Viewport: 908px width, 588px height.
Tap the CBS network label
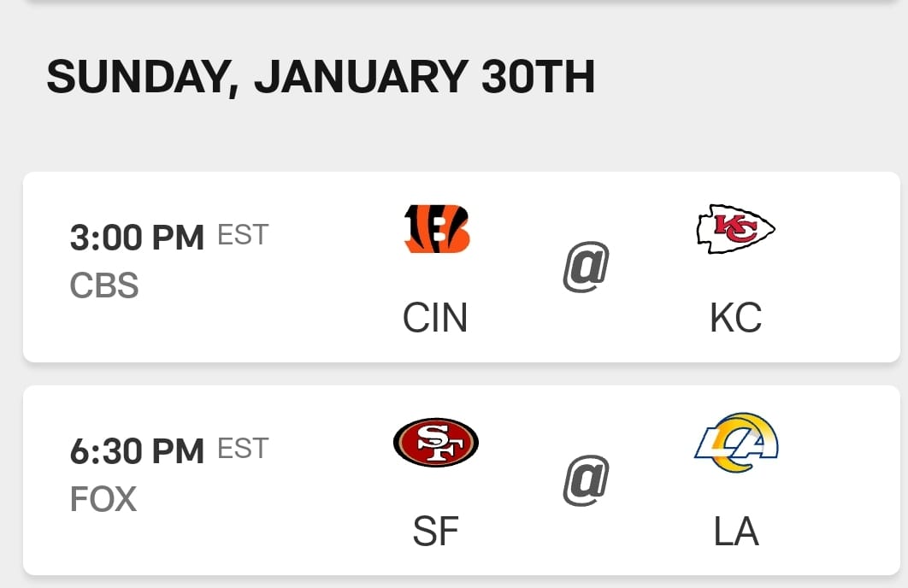pos(103,286)
